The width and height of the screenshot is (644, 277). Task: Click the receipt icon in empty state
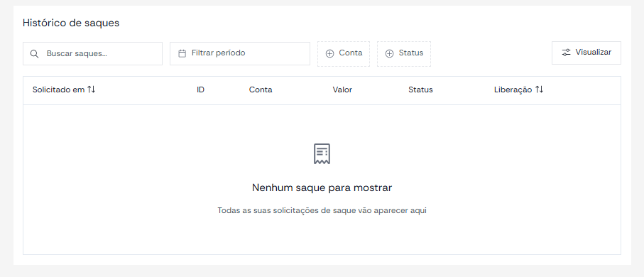(x=322, y=153)
